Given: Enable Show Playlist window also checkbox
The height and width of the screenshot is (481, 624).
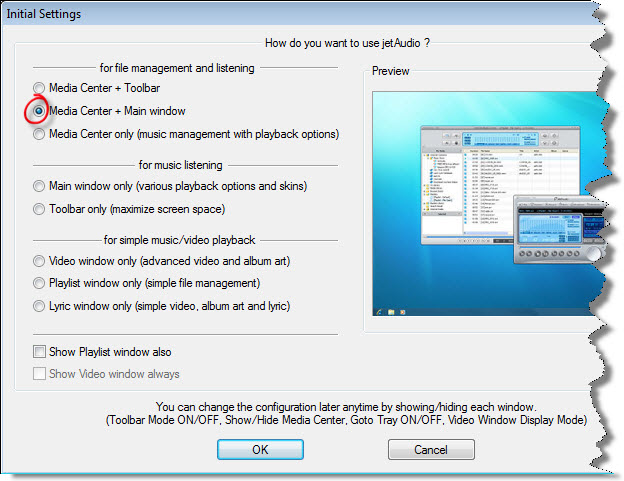Looking at the screenshot, I should point(39,352).
